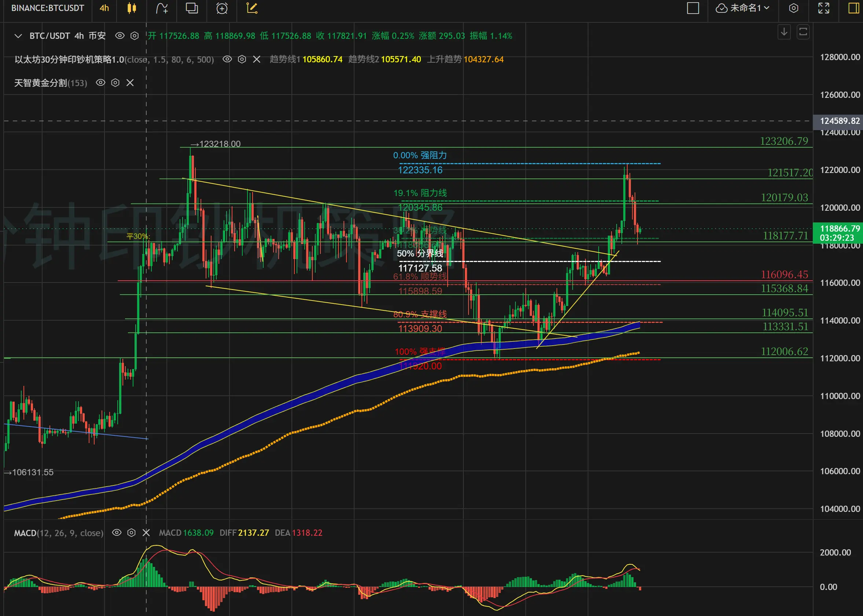
Task: Click the down-arrow pane button at the chart's top right
Action: 784,32
